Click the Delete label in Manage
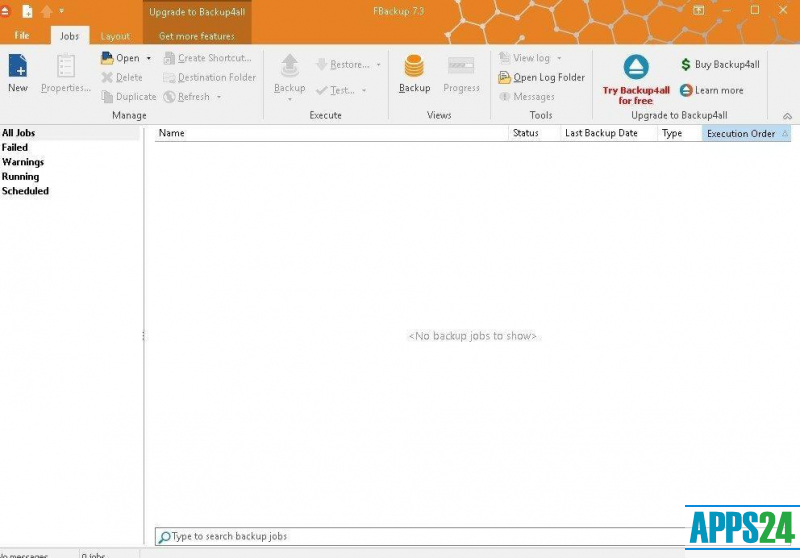The width and height of the screenshot is (800, 558). click(x=129, y=78)
